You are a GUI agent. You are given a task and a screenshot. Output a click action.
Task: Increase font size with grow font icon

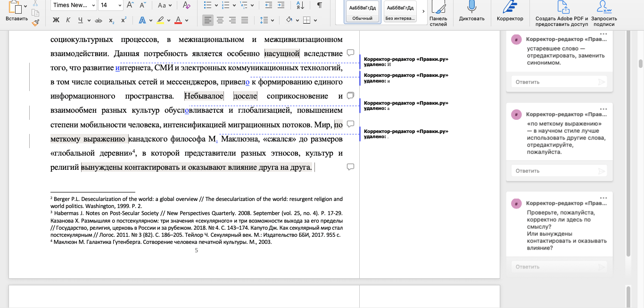coord(131,5)
